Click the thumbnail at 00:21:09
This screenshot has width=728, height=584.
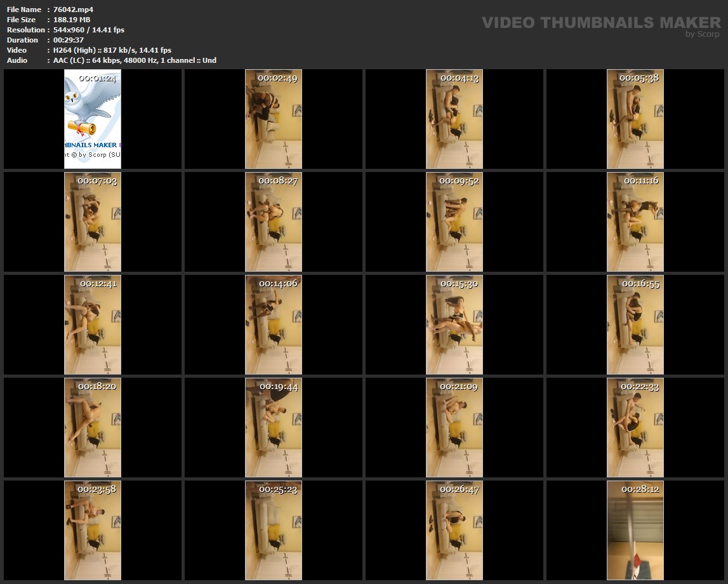[x=454, y=427]
